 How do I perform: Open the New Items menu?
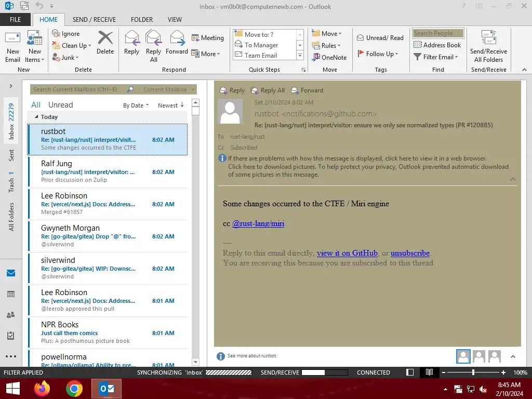tap(35, 47)
